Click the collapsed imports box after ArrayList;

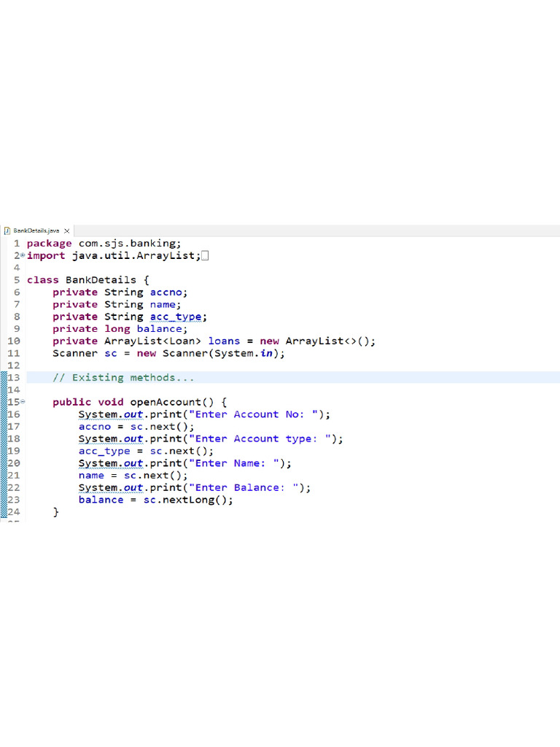[205, 256]
